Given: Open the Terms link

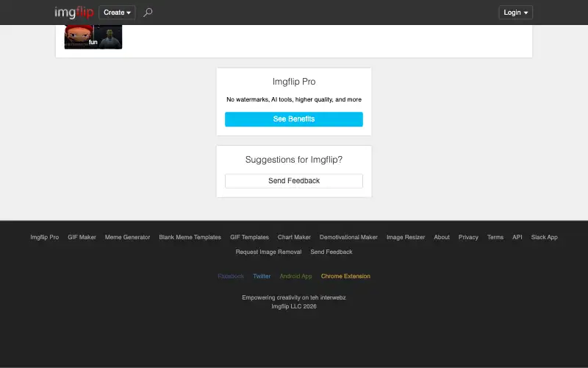Looking at the screenshot, I should [x=495, y=237].
